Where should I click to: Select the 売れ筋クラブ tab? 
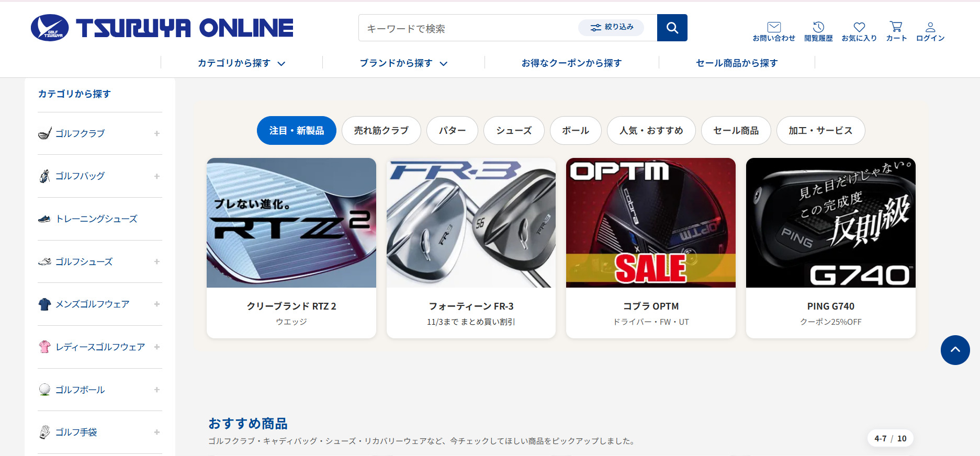(x=381, y=130)
